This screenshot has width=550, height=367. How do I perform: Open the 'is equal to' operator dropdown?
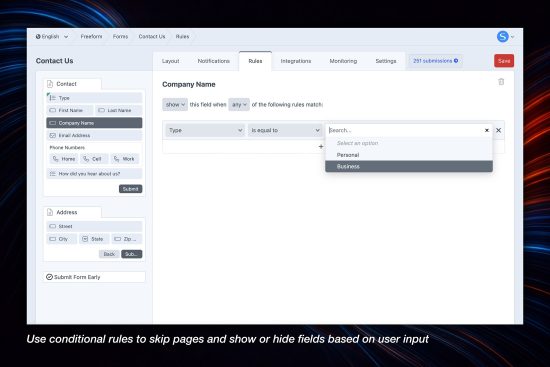(285, 130)
